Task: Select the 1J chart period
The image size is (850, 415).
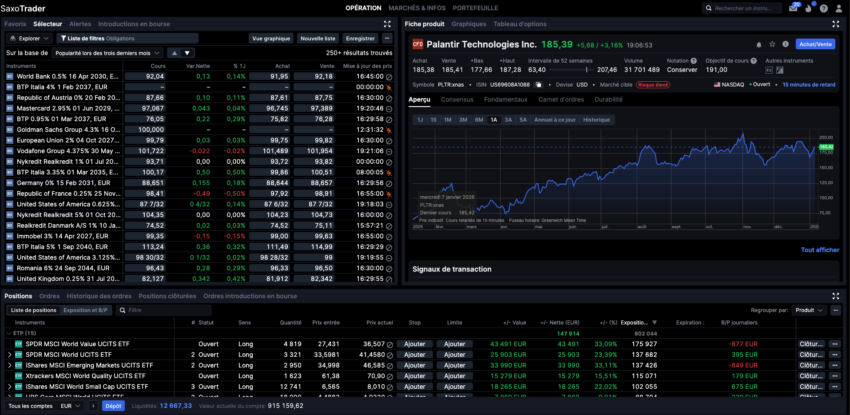Action: (x=420, y=120)
